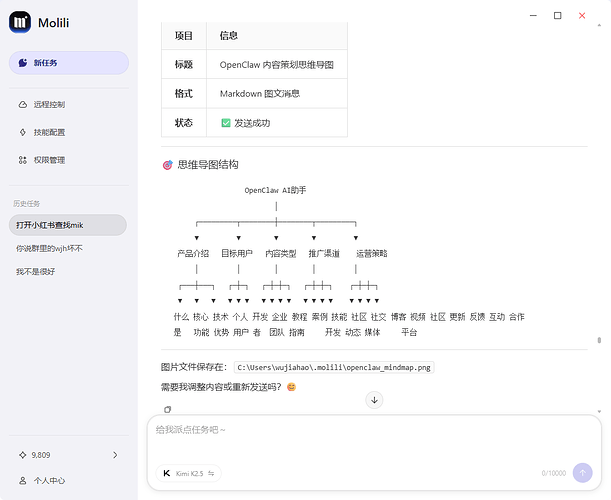Image resolution: width=611 pixels, height=500 pixels.
Task: Minimize the Molili window
Action: click(x=533, y=16)
